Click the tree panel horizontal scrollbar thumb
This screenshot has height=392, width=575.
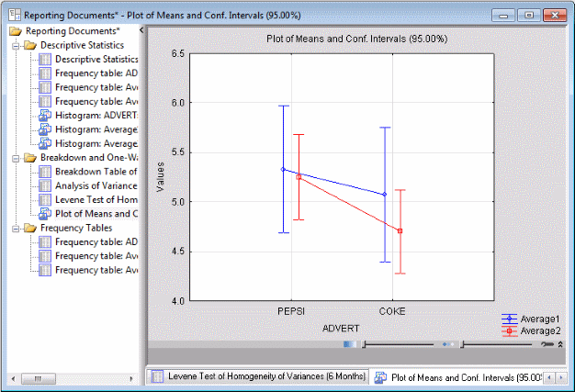tap(39, 378)
